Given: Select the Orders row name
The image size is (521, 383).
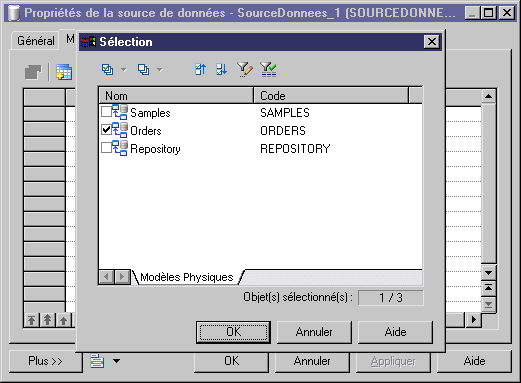Looking at the screenshot, I should click(x=146, y=131).
